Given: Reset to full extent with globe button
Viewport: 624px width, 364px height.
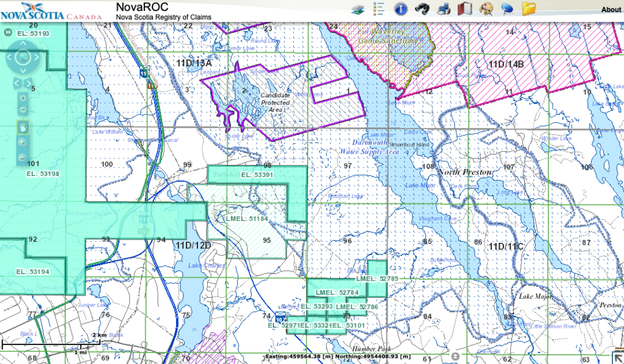Looking at the screenshot, I should point(23,58).
